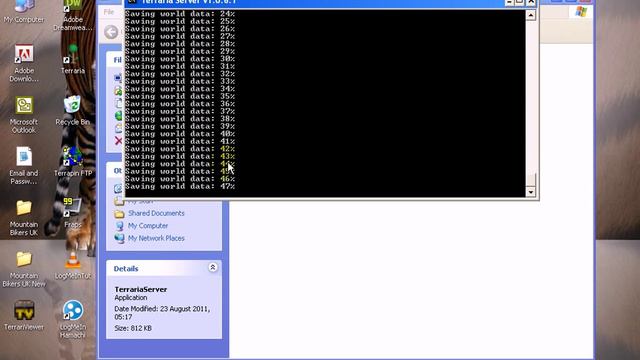Select the Mountain Bikers UK New folder
Viewport: 640px width, 360px height.
tap(24, 269)
